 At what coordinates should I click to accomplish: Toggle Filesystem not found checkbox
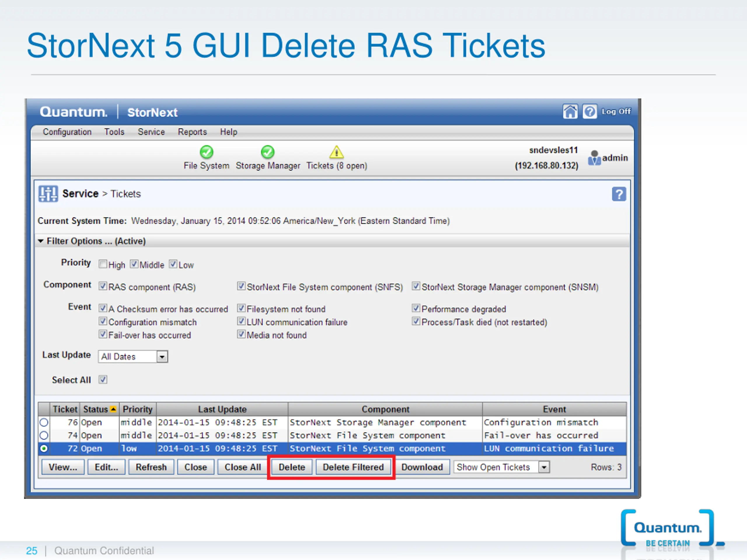point(241,308)
